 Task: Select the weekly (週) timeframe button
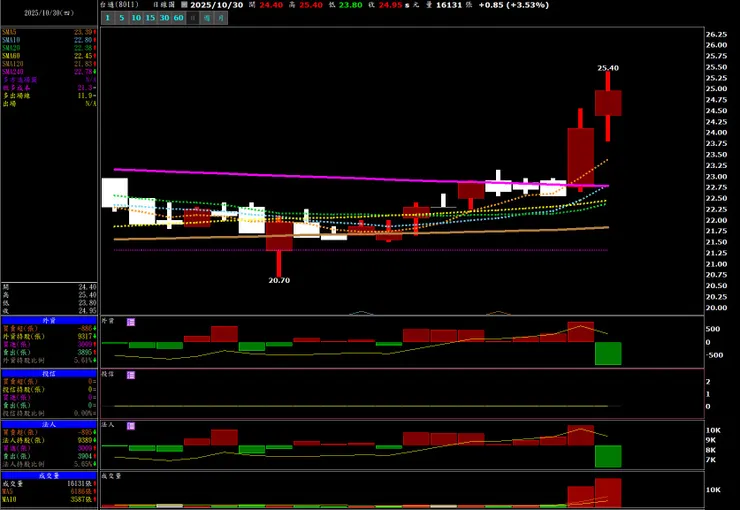pyautogui.click(x=207, y=18)
